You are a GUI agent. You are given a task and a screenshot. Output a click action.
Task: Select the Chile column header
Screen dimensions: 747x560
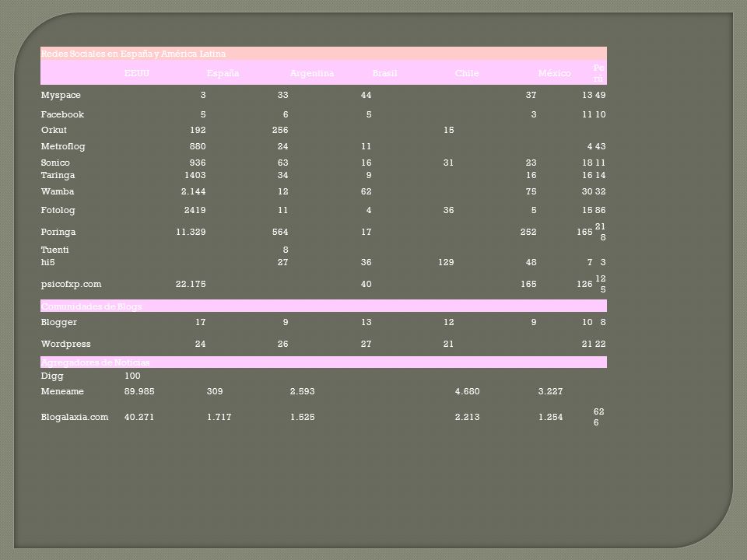[x=467, y=73]
